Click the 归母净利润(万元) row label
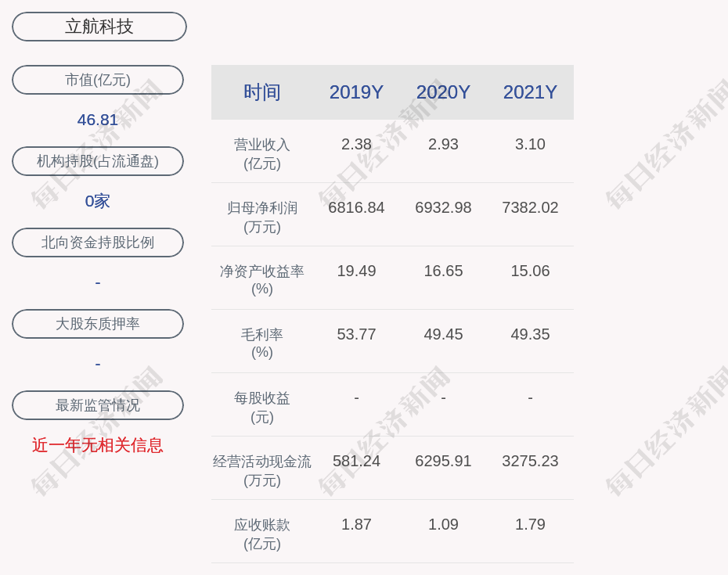Screen dimensions: 728x575 (262, 217)
